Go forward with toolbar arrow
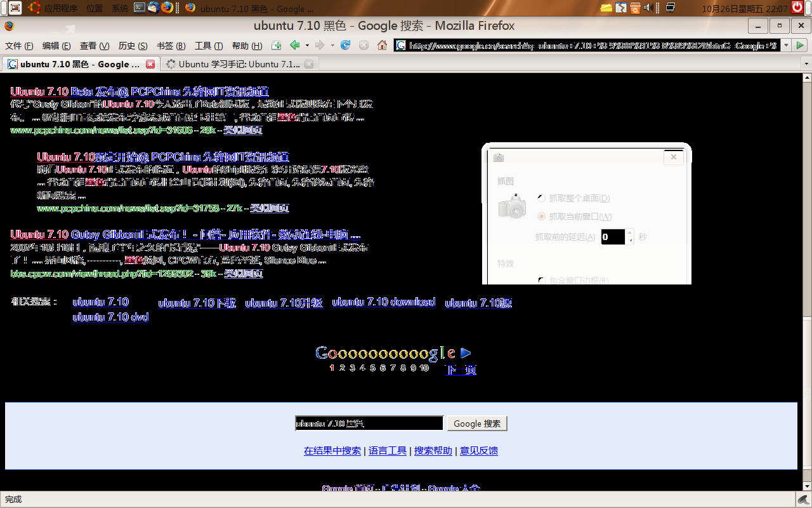The width and height of the screenshot is (812, 508). (x=320, y=45)
